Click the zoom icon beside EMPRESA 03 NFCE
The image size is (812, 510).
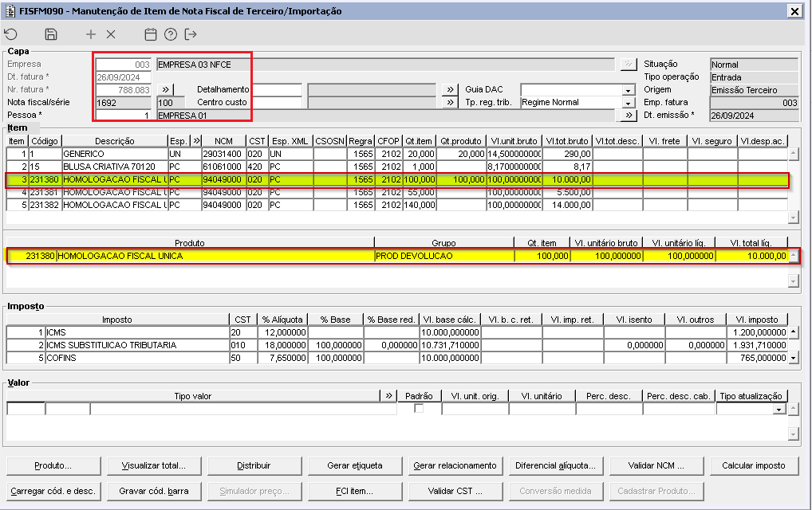pyautogui.click(x=629, y=64)
